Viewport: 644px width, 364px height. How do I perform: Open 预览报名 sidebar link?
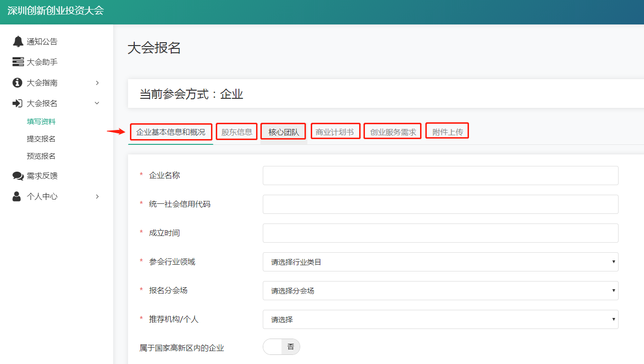pyautogui.click(x=41, y=156)
